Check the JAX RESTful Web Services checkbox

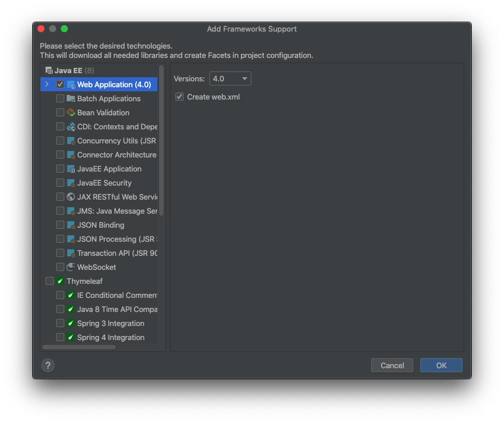tap(60, 197)
